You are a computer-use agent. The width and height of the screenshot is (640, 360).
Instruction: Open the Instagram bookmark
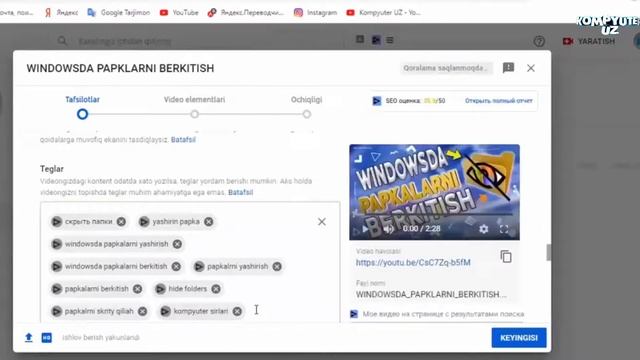click(x=316, y=13)
